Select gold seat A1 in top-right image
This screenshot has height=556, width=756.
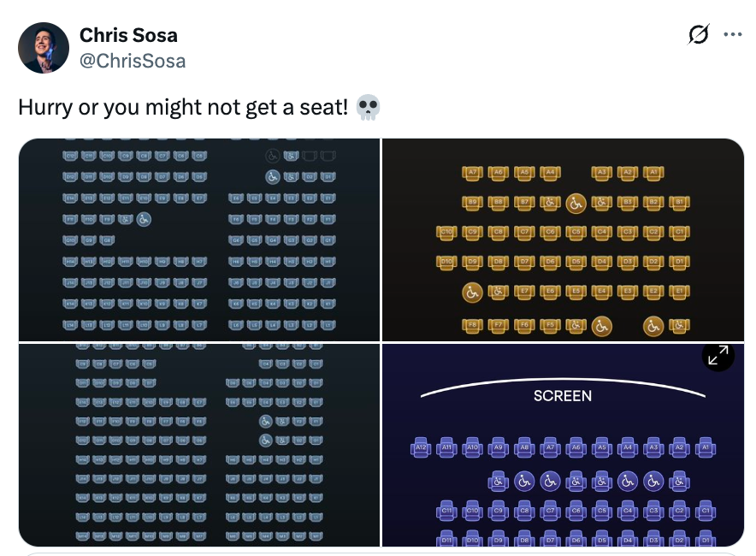coord(653,173)
